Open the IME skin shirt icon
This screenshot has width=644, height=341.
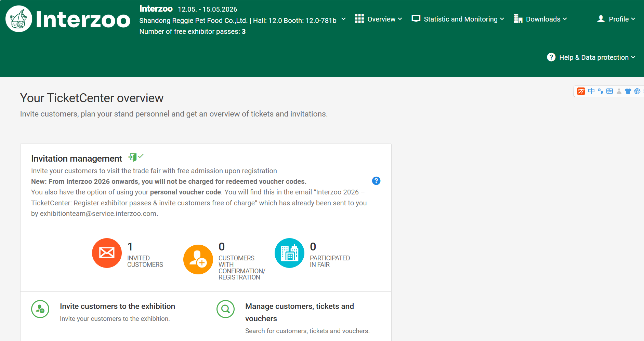point(628,91)
